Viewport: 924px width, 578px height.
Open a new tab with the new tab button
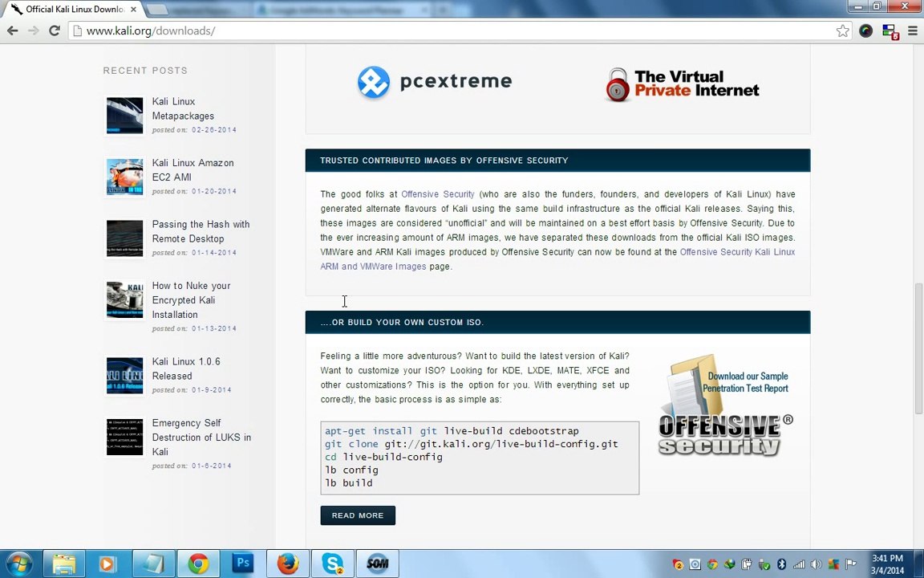156,10
